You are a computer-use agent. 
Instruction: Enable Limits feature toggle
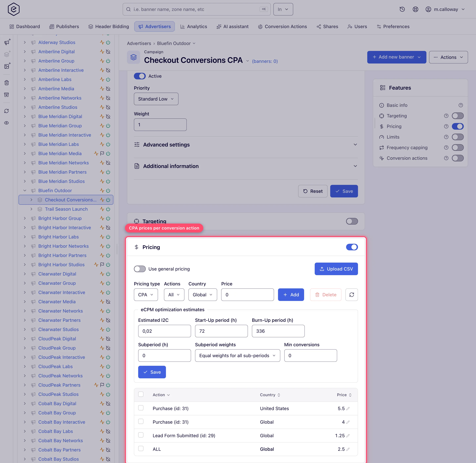(457, 137)
